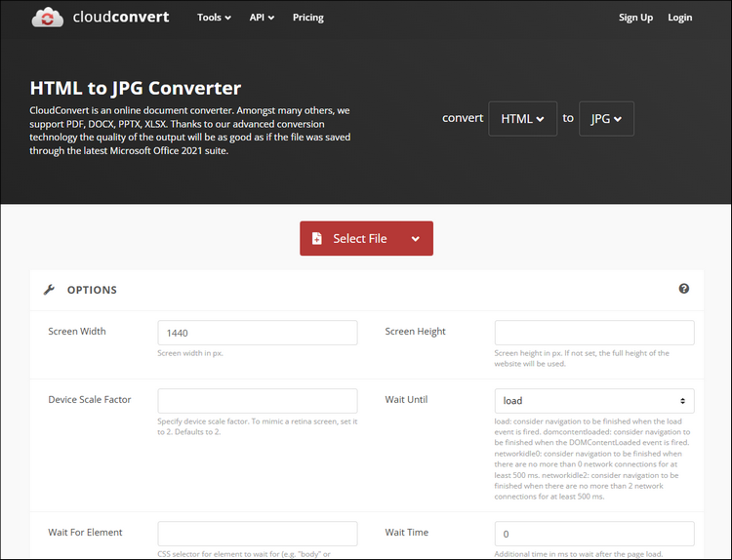Focus the Screen Height input field

[x=594, y=333]
